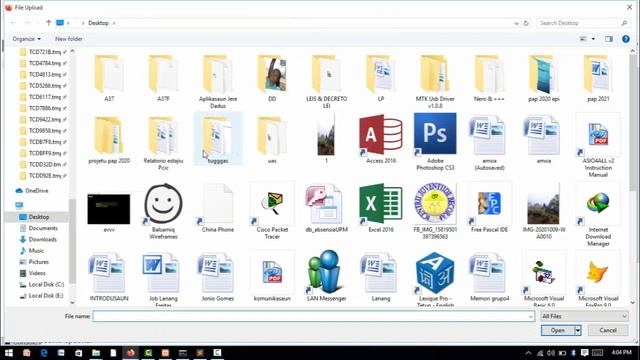
Task: Open Videos in navigation pane
Action: [33, 273]
